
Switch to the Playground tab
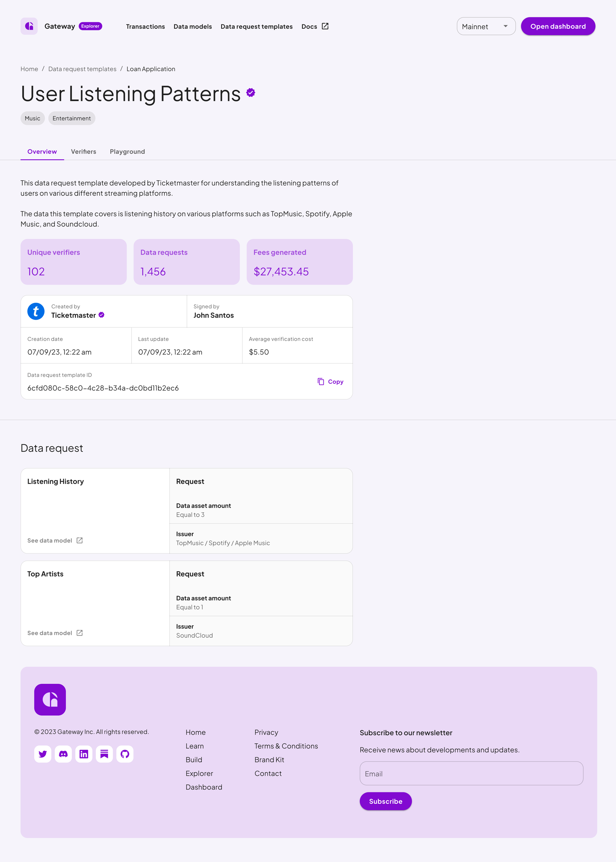click(127, 151)
